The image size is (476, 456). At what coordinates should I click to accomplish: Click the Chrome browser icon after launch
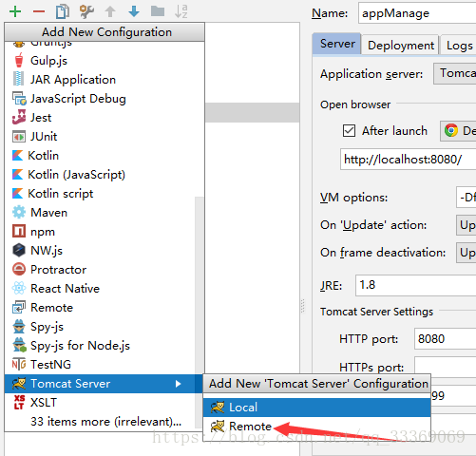pyautogui.click(x=451, y=130)
